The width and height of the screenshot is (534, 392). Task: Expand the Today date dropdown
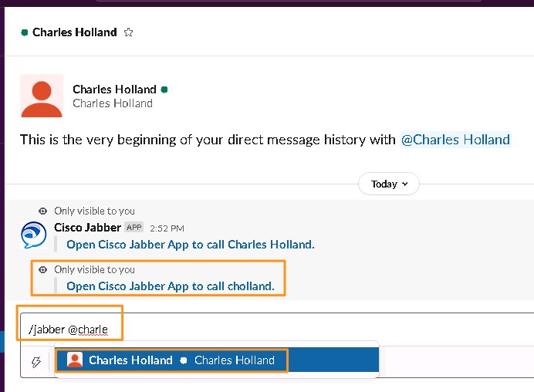click(389, 184)
